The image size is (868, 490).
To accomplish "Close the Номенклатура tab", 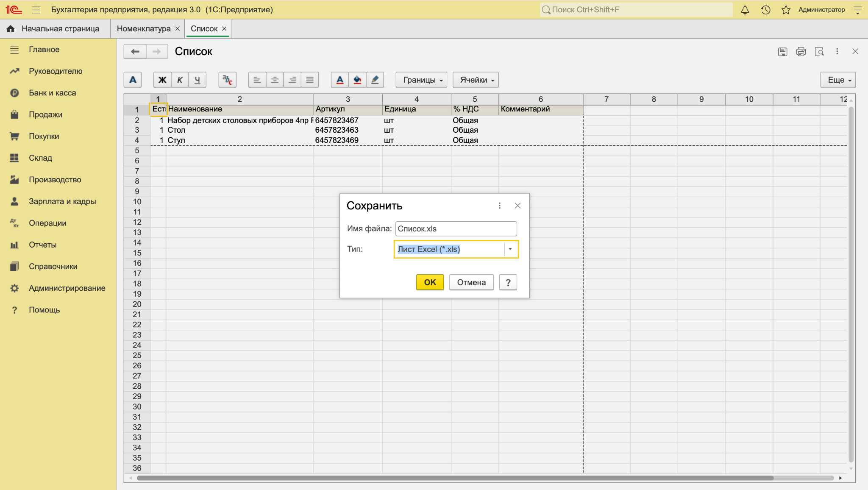I will (x=178, y=28).
